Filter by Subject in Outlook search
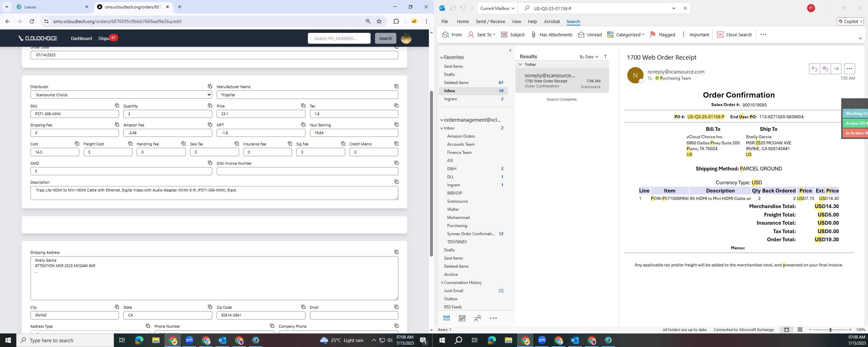Viewport: 868px width, 347px height. [513, 35]
